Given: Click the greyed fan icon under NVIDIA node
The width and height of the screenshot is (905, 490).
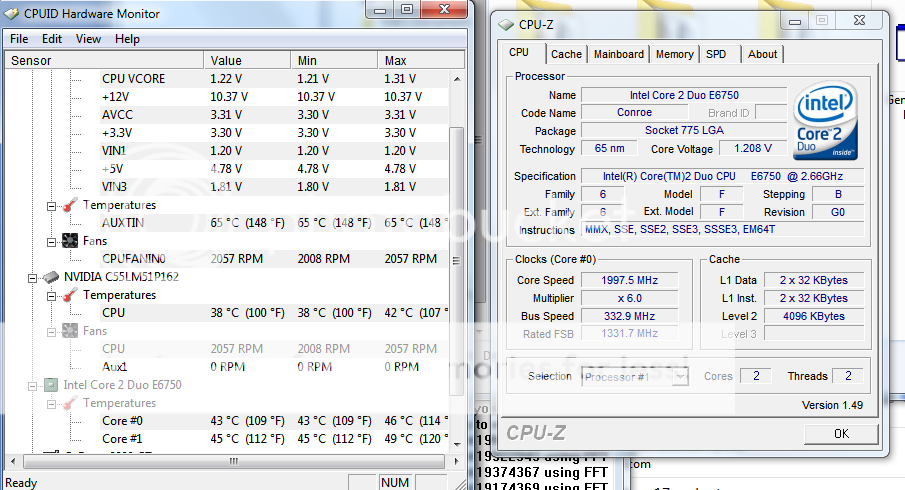Looking at the screenshot, I should coord(69,330).
